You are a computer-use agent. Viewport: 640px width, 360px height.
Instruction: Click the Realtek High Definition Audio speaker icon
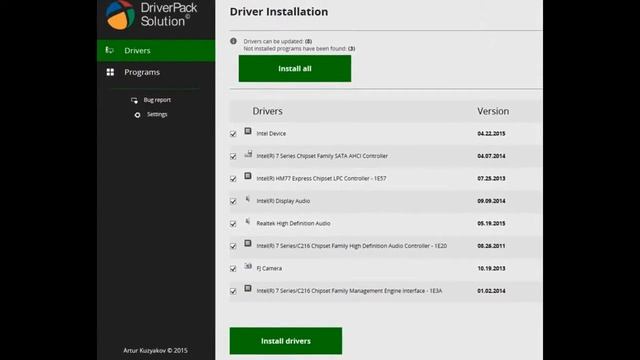[x=248, y=221]
